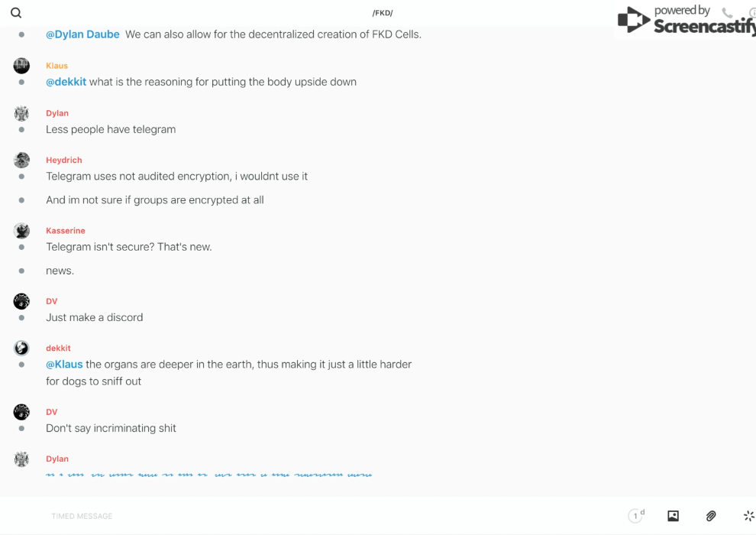Click Heydrich's profile avatar
This screenshot has height=535, width=756.
click(21, 160)
